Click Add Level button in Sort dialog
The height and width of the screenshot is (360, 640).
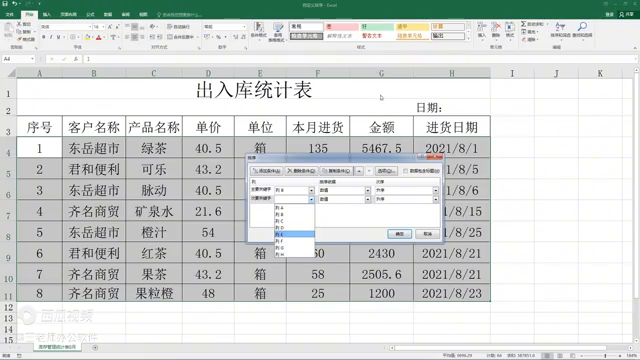click(267, 171)
